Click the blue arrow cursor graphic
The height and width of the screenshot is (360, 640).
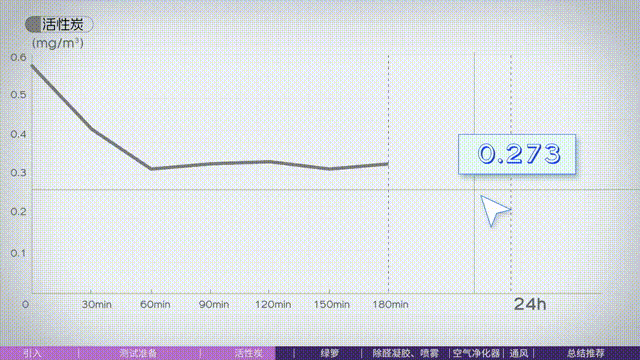[x=494, y=210]
